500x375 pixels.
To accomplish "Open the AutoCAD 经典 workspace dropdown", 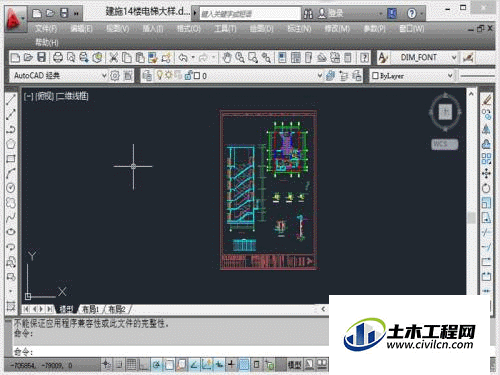I will point(104,76).
